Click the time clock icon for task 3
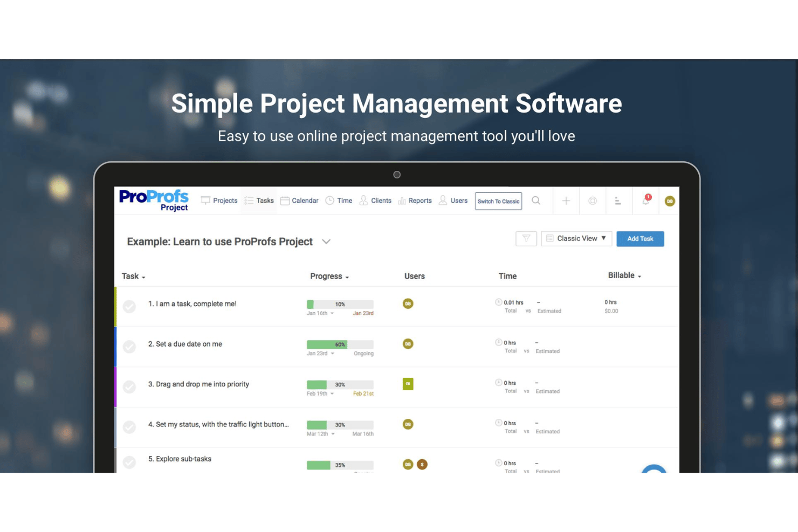Image resolution: width=798 pixels, height=532 pixels. (499, 383)
